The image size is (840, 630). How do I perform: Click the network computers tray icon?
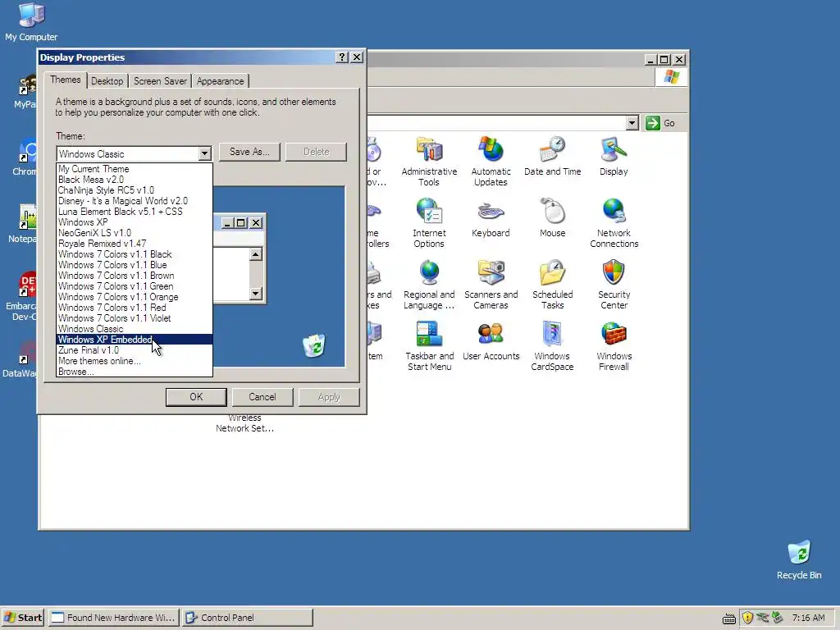[x=762, y=618]
